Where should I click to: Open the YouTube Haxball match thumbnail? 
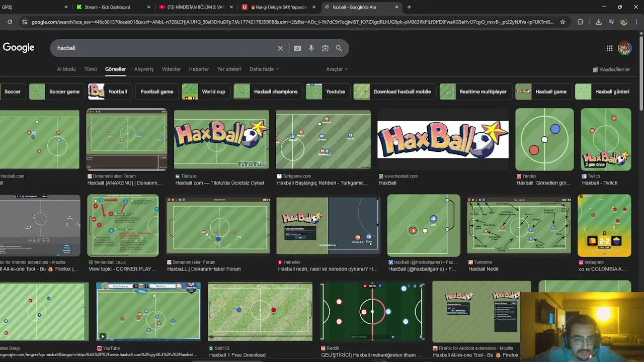[148, 312]
